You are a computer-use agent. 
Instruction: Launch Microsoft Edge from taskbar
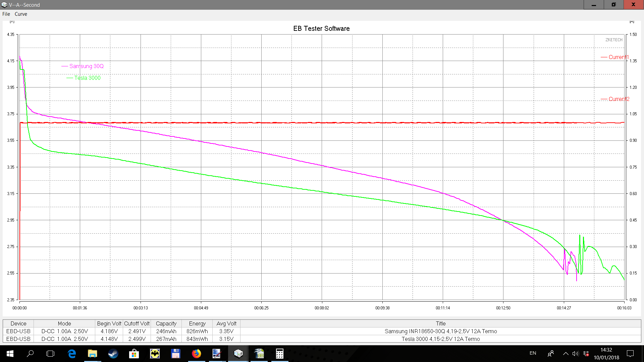click(x=72, y=354)
